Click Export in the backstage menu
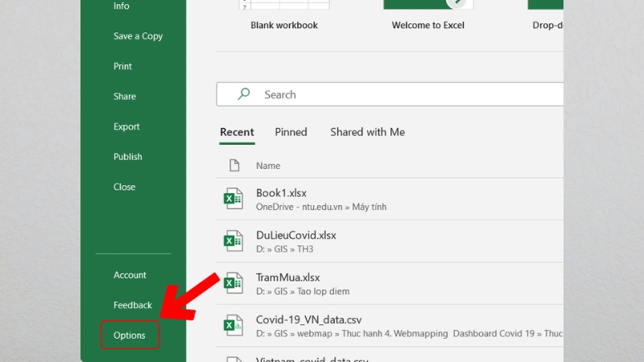This screenshot has width=644, height=362. pyautogui.click(x=126, y=126)
